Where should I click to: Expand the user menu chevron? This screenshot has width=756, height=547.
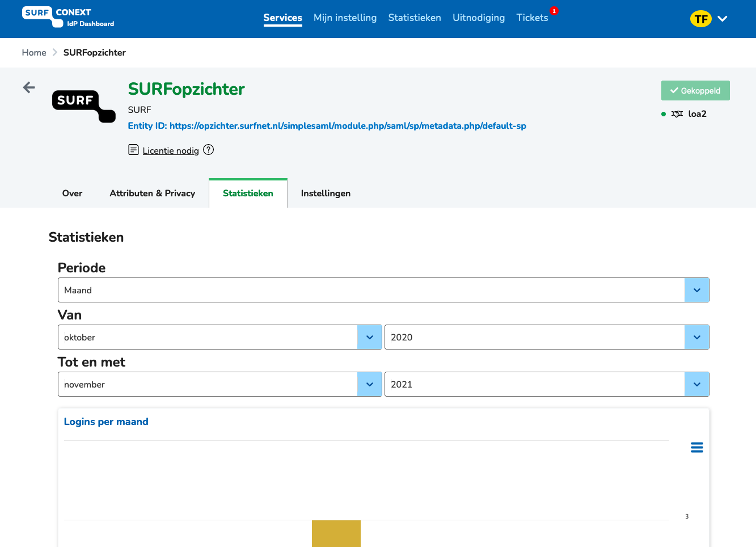[723, 19]
